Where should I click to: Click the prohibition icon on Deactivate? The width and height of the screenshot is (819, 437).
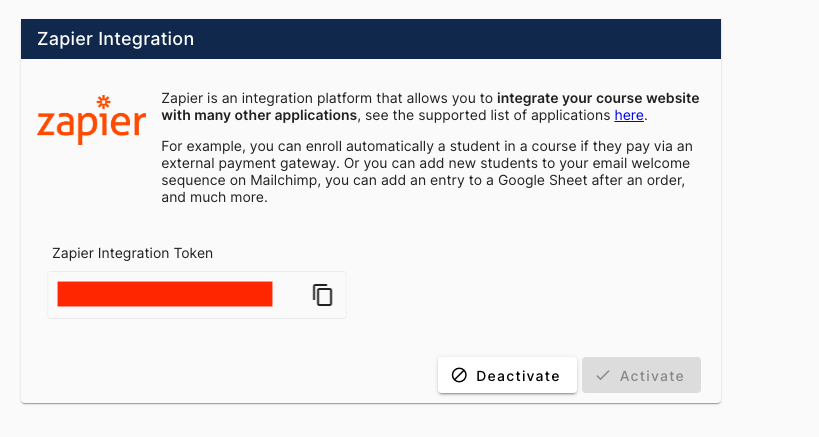[x=459, y=376]
